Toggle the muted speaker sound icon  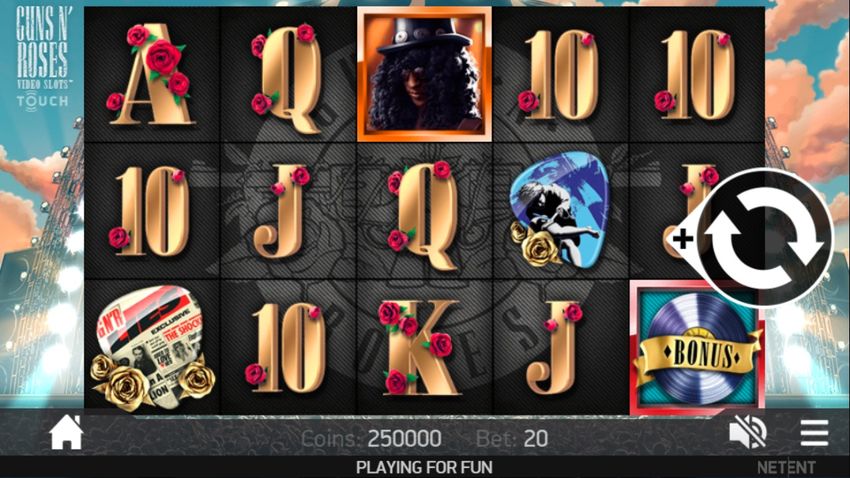pyautogui.click(x=748, y=433)
